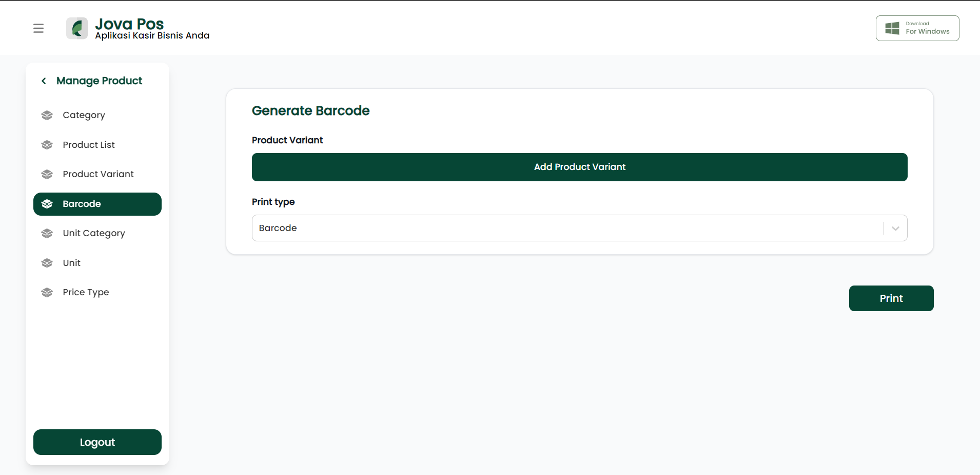Select Product Variant menu item
The height and width of the screenshot is (475, 980).
click(97, 174)
